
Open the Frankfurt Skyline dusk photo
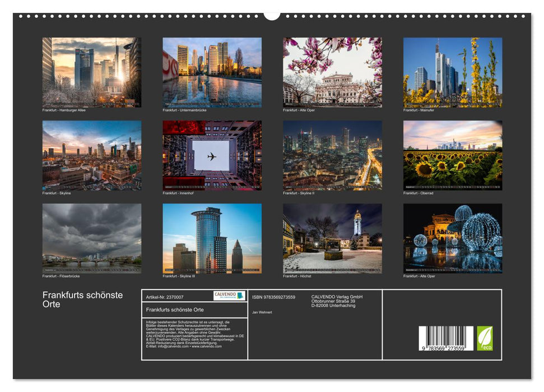pyautogui.click(x=91, y=155)
